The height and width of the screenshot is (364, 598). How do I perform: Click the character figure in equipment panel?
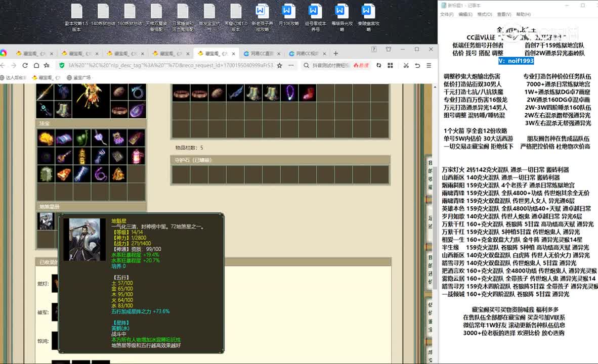[91, 101]
